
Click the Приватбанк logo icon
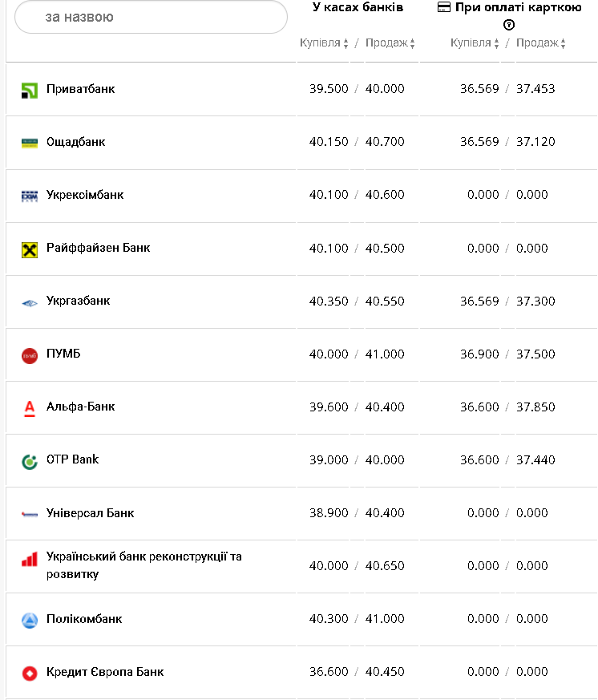pos(30,90)
